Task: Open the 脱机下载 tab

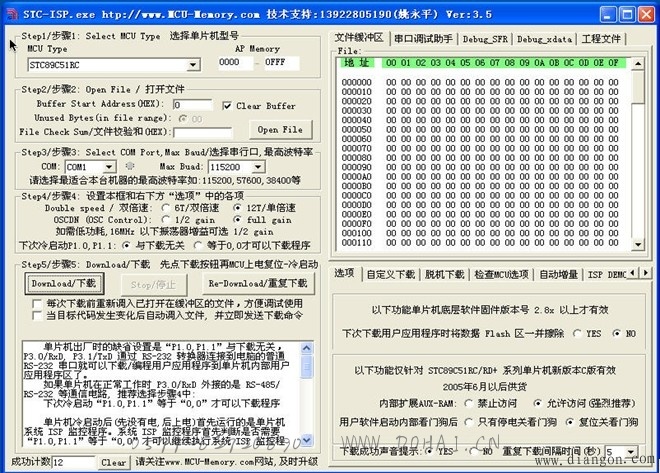Action: pos(444,274)
